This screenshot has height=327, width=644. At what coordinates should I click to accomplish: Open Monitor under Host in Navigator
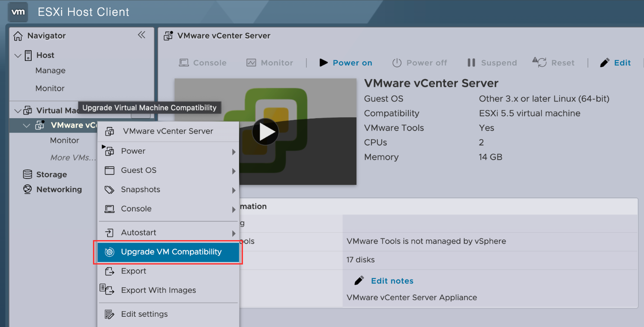[x=50, y=88]
